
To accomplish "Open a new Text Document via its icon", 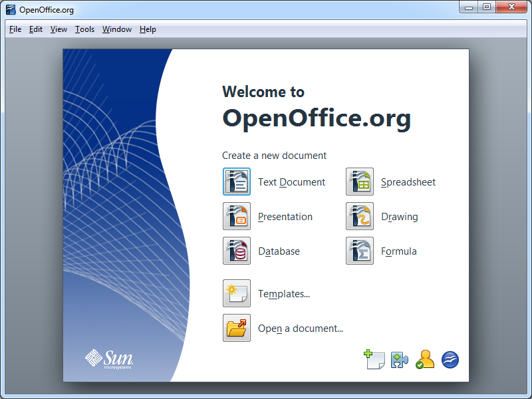I will pyautogui.click(x=237, y=182).
